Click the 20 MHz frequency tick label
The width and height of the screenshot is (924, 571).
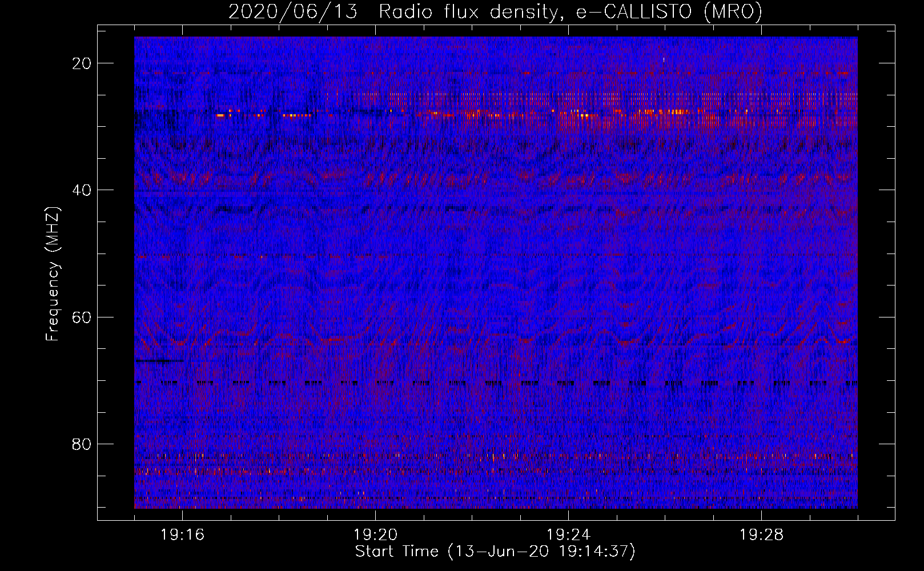pyautogui.click(x=82, y=63)
